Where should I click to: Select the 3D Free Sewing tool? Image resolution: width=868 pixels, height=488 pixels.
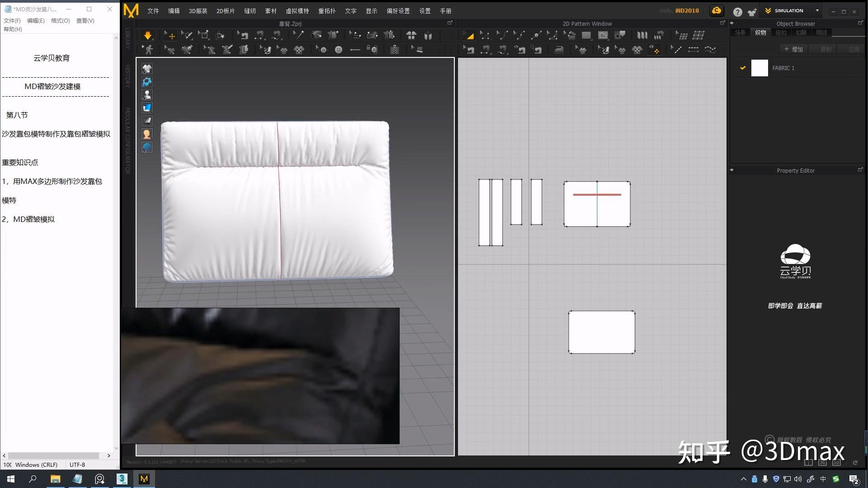coord(277,35)
